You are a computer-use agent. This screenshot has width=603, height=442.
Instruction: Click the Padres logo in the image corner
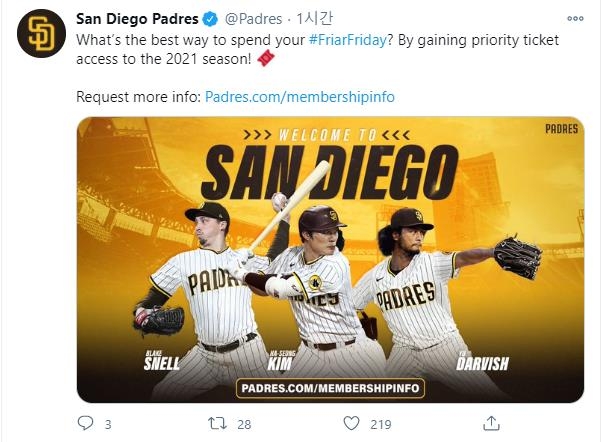561,129
